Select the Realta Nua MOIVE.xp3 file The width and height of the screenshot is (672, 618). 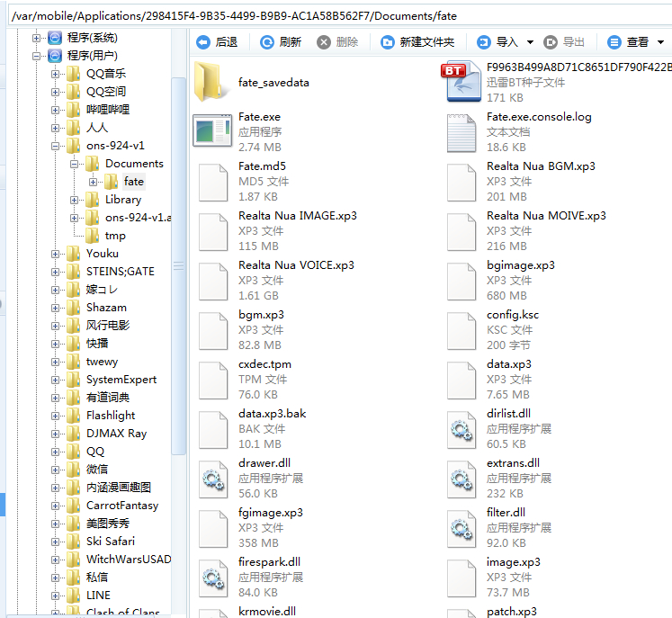[526, 230]
